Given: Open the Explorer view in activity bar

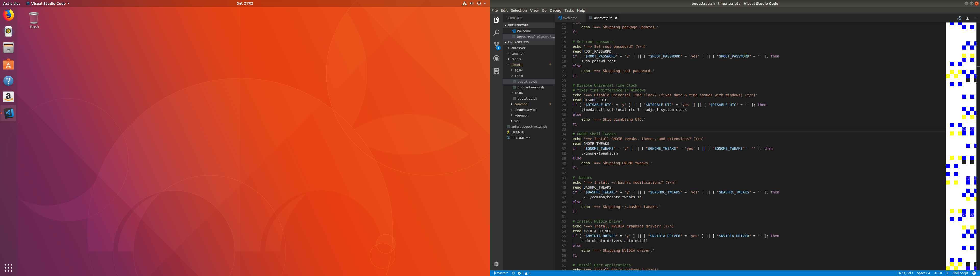Looking at the screenshot, I should tap(496, 20).
